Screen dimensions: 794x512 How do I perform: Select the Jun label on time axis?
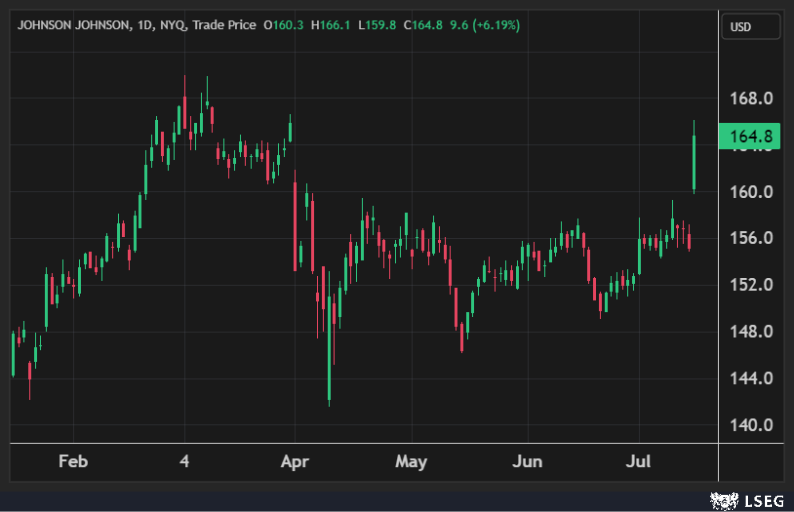(527, 462)
